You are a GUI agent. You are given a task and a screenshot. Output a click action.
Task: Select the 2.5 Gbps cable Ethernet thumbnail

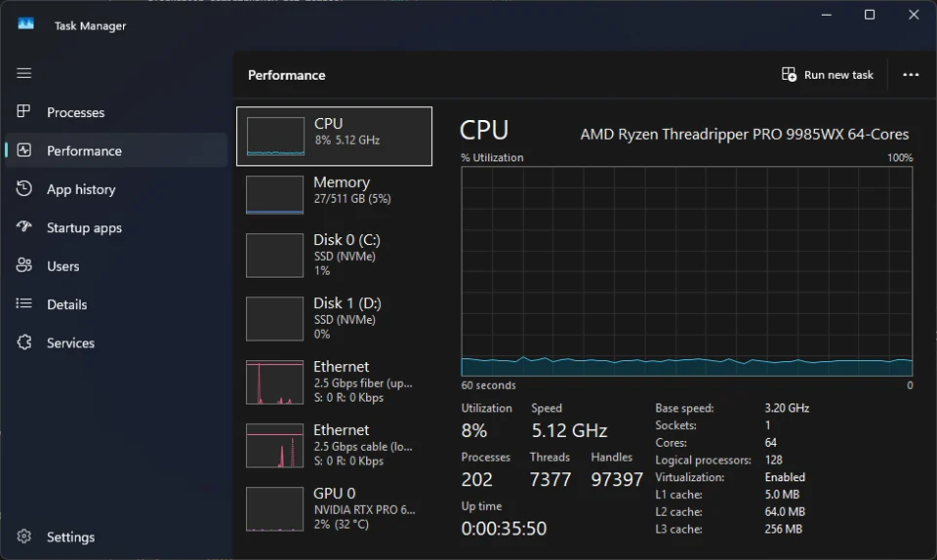275,446
